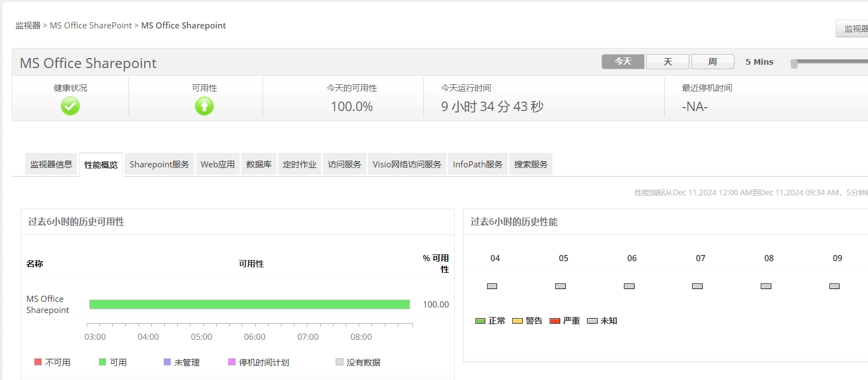Screen dimensions: 868x380
Task: Click the 9 小时 34 分 43 秒 uptime value
Action: click(492, 107)
